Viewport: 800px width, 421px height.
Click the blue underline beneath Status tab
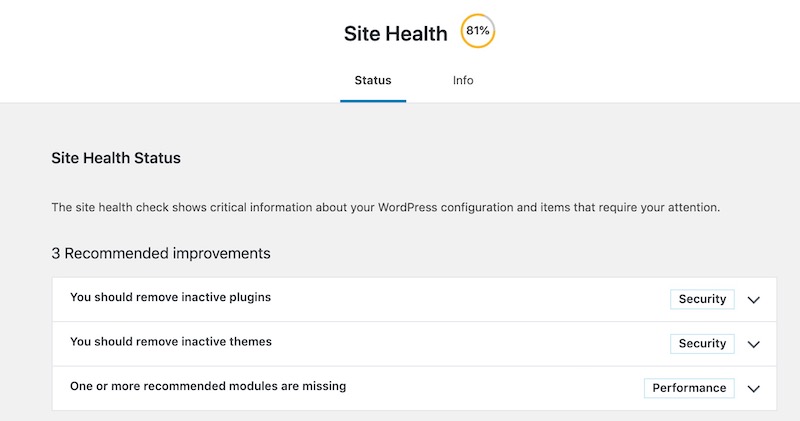pyautogui.click(x=373, y=101)
